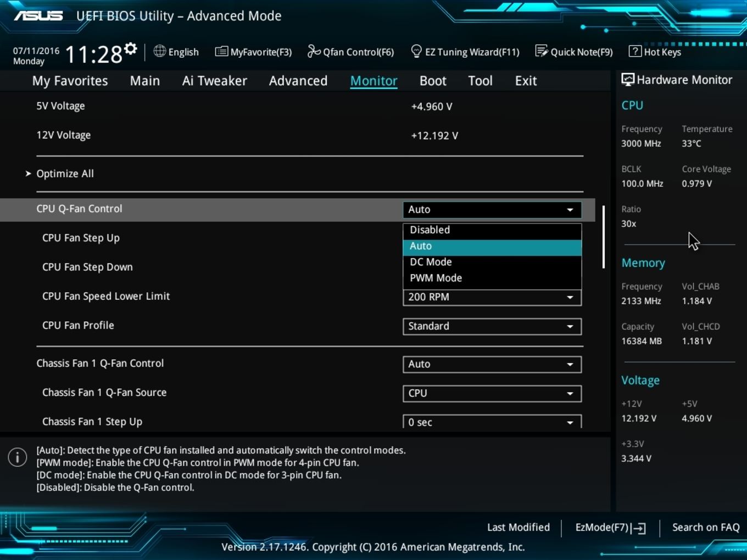Click CPU Fan Speed Lower Limit label
This screenshot has height=560, width=747.
pos(106,296)
